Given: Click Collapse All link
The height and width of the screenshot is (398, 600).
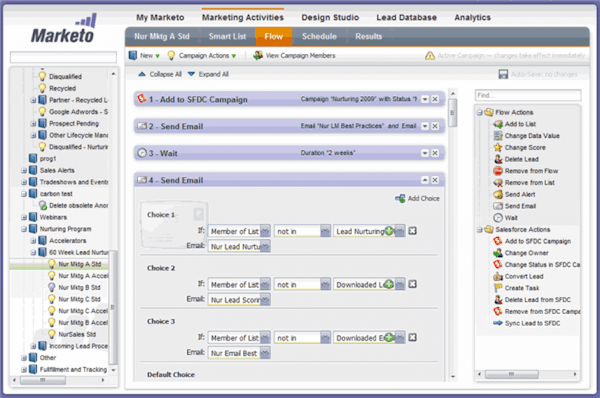Looking at the screenshot, I should (x=160, y=74).
